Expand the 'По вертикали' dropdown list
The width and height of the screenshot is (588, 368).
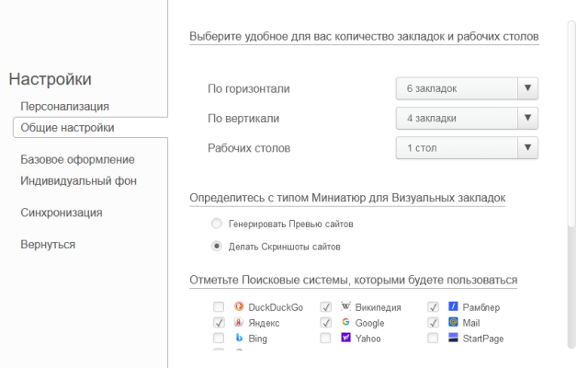coord(467,119)
